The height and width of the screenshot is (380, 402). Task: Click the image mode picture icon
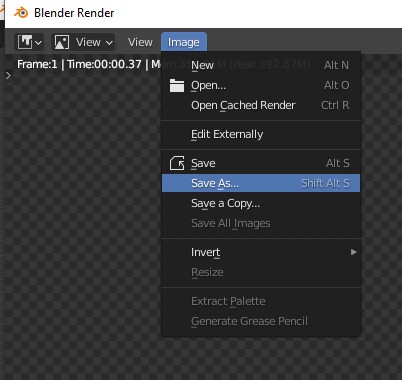pyautogui.click(x=62, y=42)
